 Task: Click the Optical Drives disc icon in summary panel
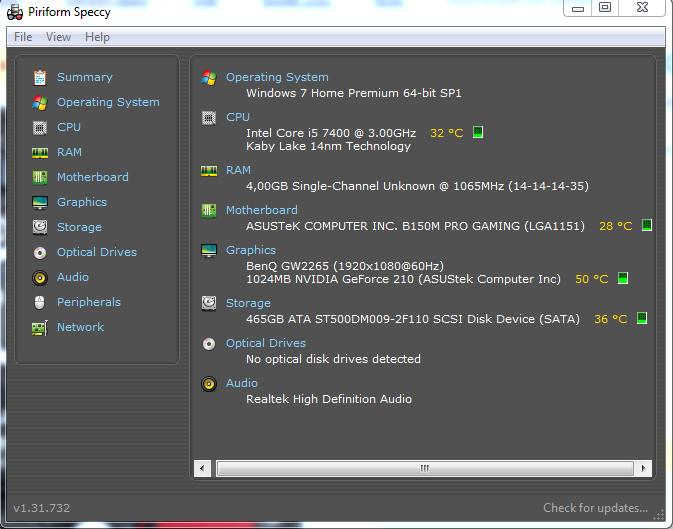point(209,344)
